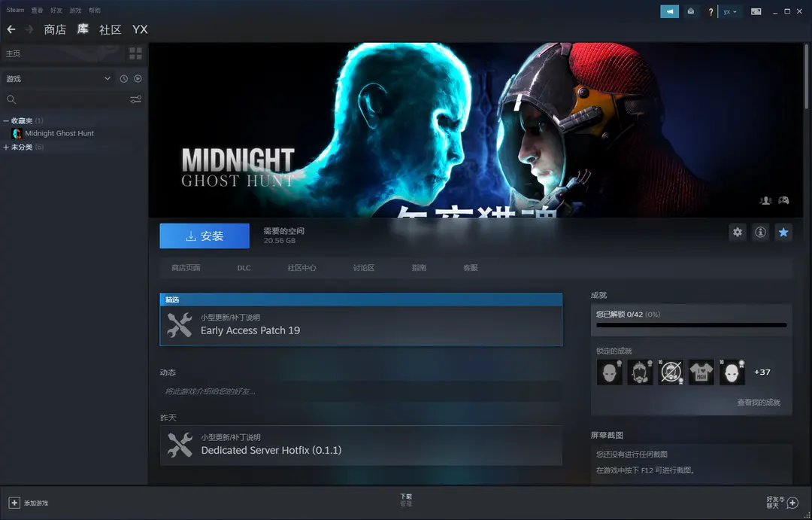812x520 pixels.
Task: Open the YX profile section
Action: [x=140, y=29]
